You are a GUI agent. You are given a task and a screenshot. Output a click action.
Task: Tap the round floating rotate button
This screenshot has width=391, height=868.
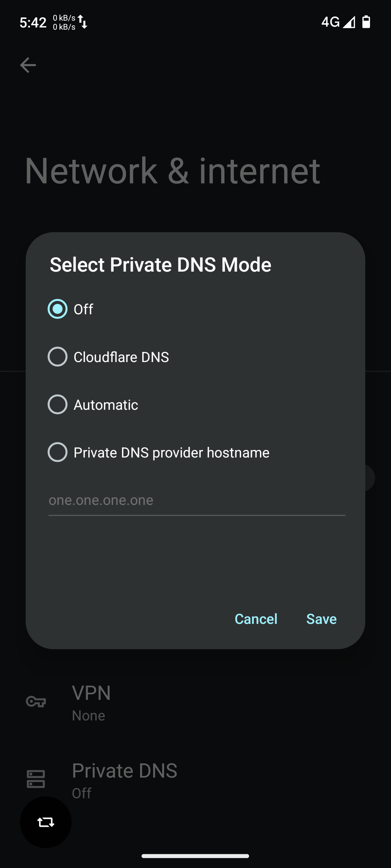tap(46, 822)
